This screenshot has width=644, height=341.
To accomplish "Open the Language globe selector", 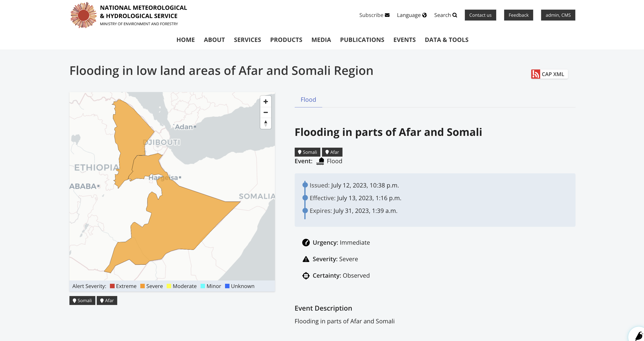I will [424, 15].
